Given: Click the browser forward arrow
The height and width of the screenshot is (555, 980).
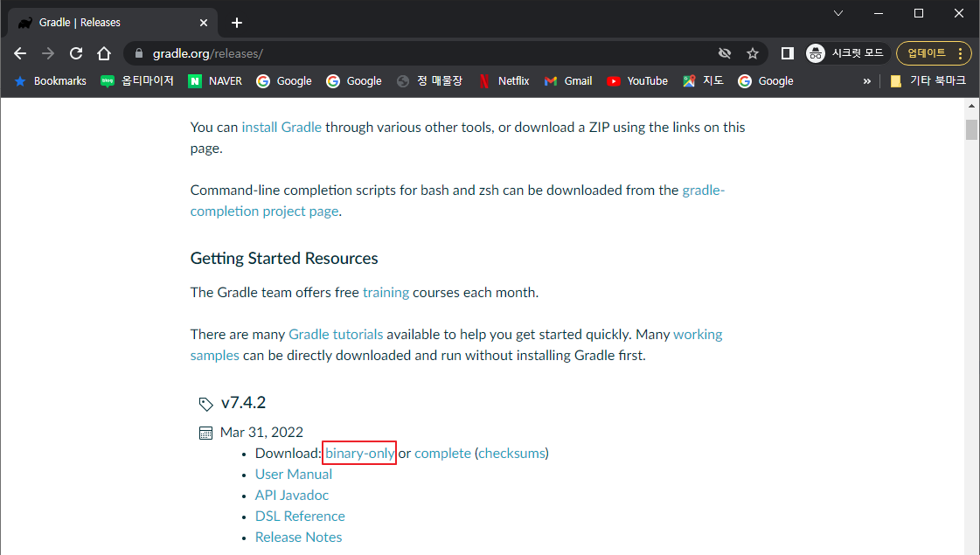Looking at the screenshot, I should pos(48,53).
